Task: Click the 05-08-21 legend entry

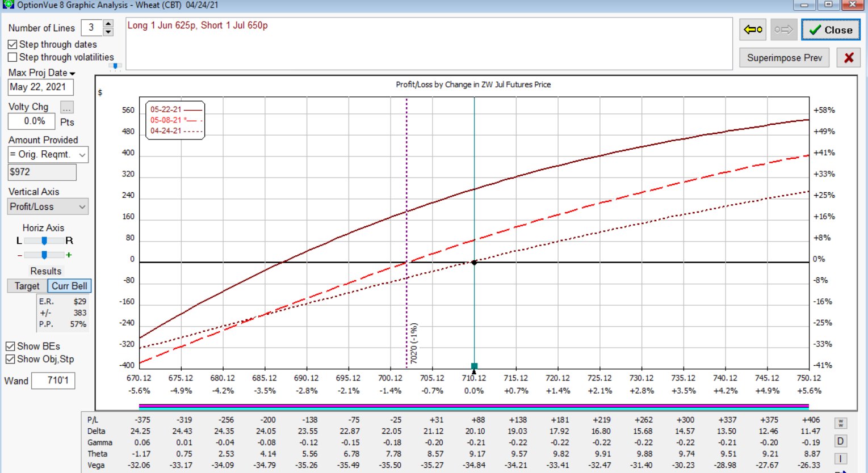Action: 176,120
